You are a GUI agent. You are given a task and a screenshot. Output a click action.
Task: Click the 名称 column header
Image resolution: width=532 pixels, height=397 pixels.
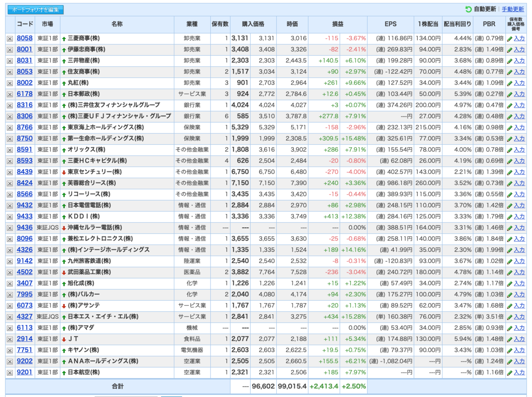pos(117,24)
